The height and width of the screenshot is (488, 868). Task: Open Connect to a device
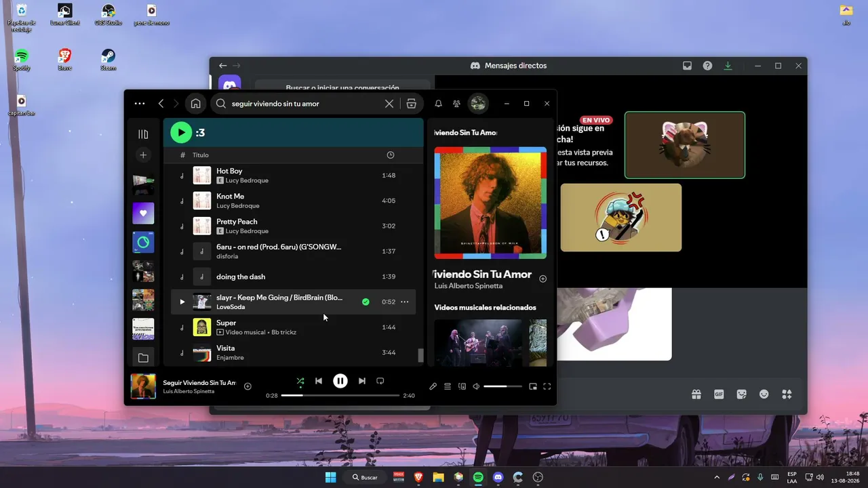coord(462,386)
